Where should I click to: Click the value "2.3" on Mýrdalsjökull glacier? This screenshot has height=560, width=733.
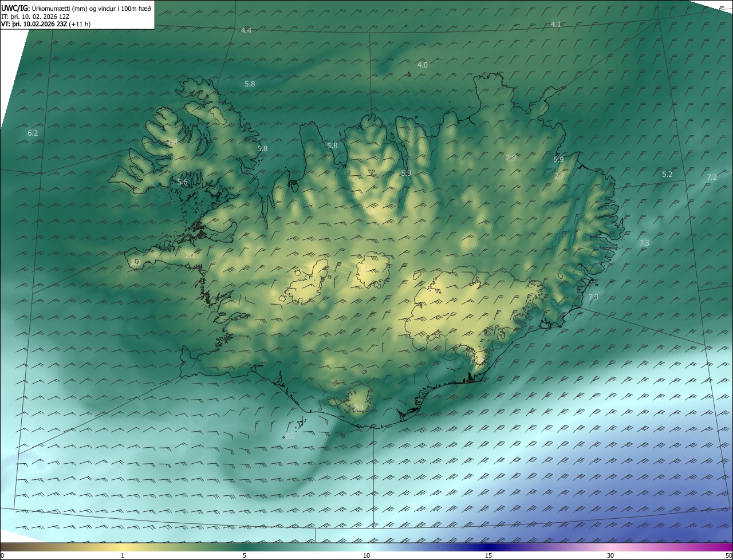pyautogui.click(x=358, y=408)
